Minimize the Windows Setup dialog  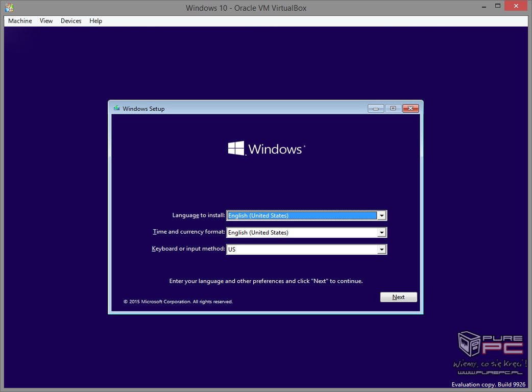coord(376,109)
